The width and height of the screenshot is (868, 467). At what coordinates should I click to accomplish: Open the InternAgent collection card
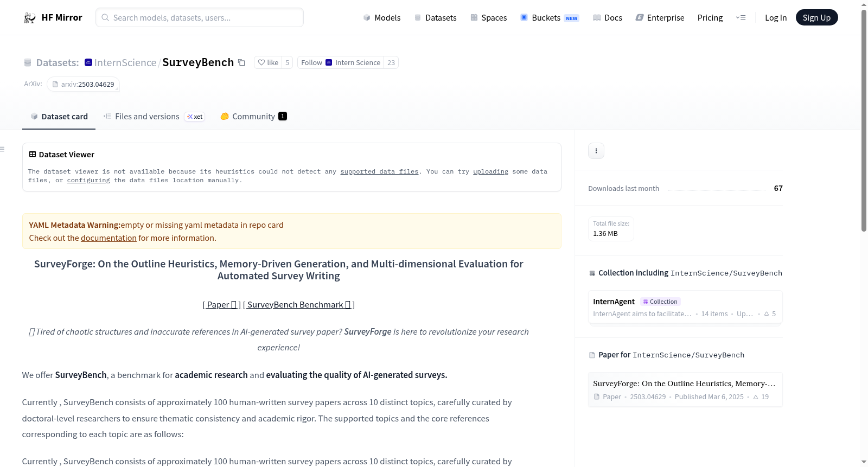click(x=685, y=308)
